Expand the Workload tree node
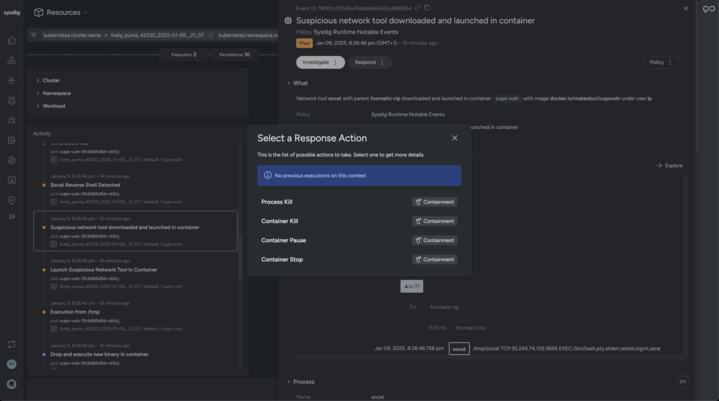 38,106
